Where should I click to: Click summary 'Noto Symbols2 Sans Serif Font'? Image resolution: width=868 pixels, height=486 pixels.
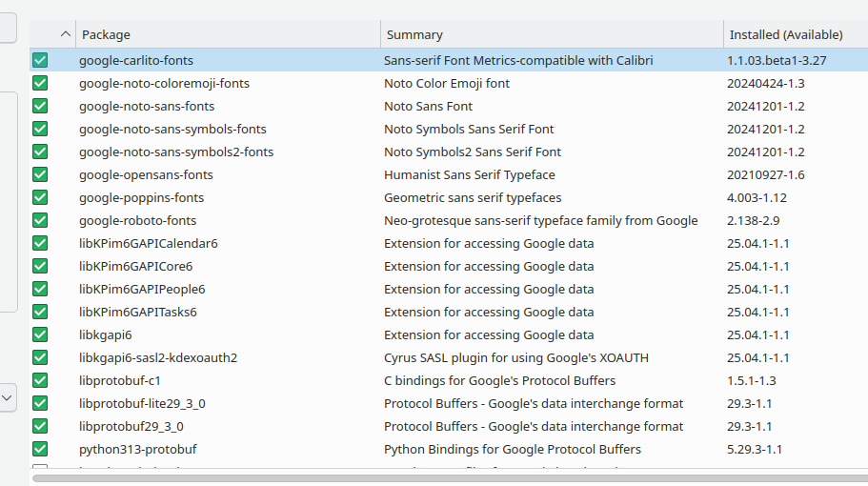(x=473, y=152)
